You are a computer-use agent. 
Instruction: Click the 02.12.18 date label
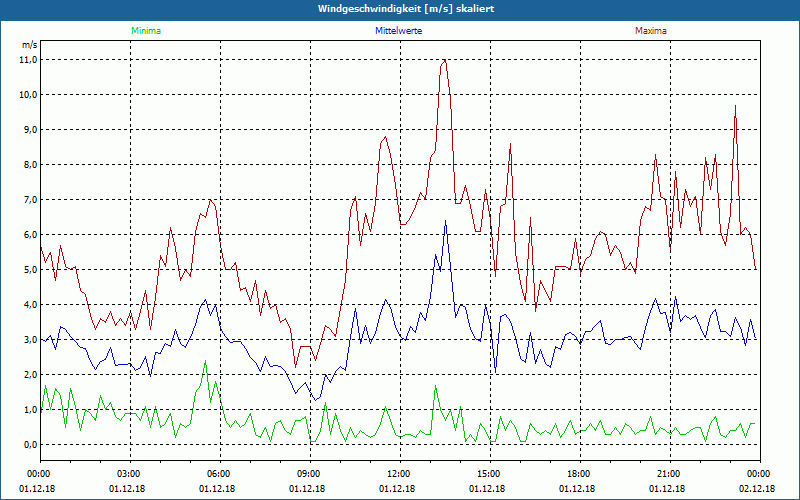[757, 489]
